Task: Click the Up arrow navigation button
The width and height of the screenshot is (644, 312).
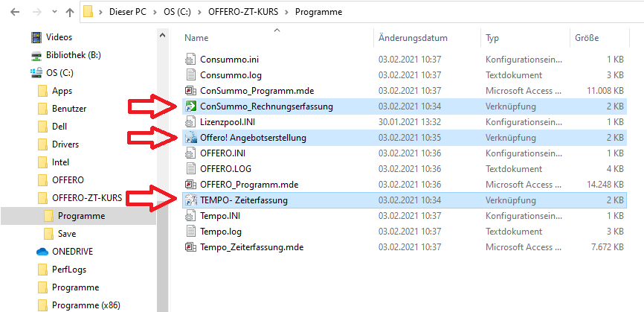Action: (x=70, y=12)
